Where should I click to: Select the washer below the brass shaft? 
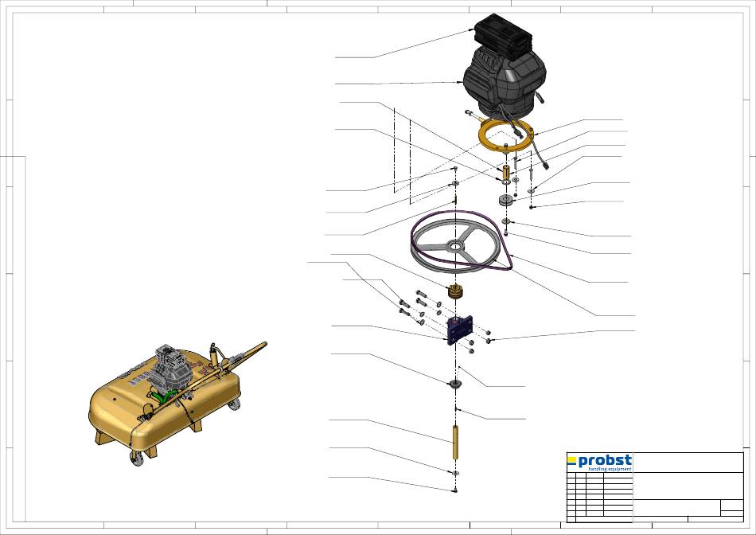(x=455, y=473)
